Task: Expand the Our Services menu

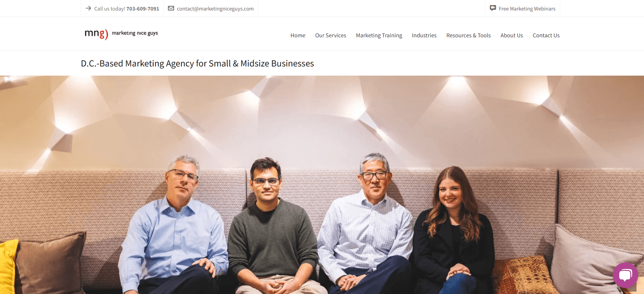Action: tap(330, 35)
